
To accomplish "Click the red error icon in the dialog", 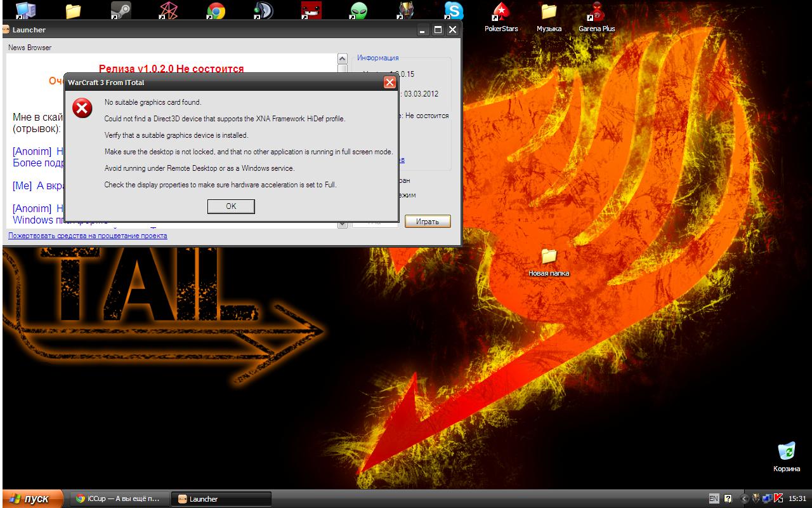I will point(82,109).
